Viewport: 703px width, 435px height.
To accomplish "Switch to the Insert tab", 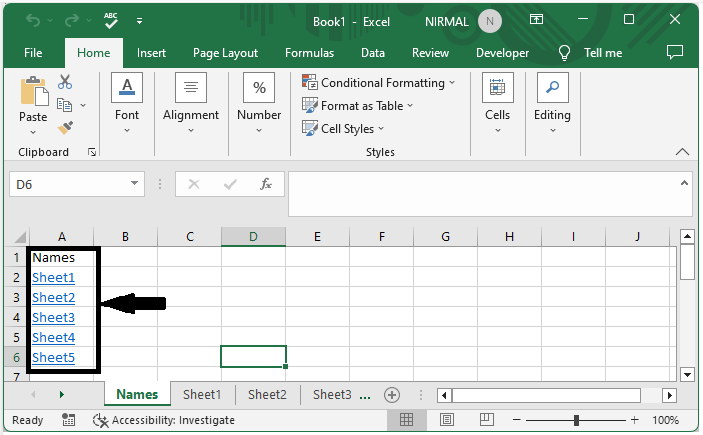I will pos(151,53).
